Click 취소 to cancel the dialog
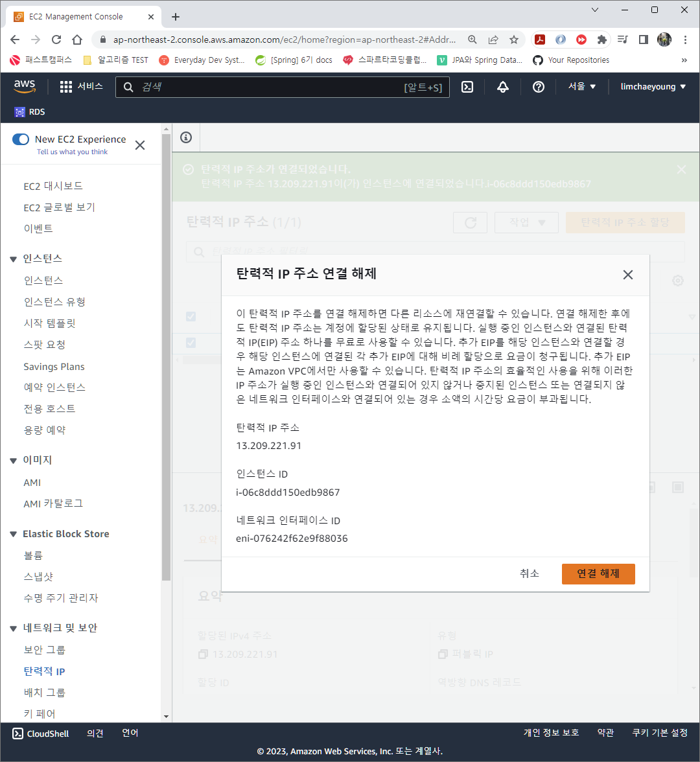This screenshot has height=762, width=700. click(530, 574)
